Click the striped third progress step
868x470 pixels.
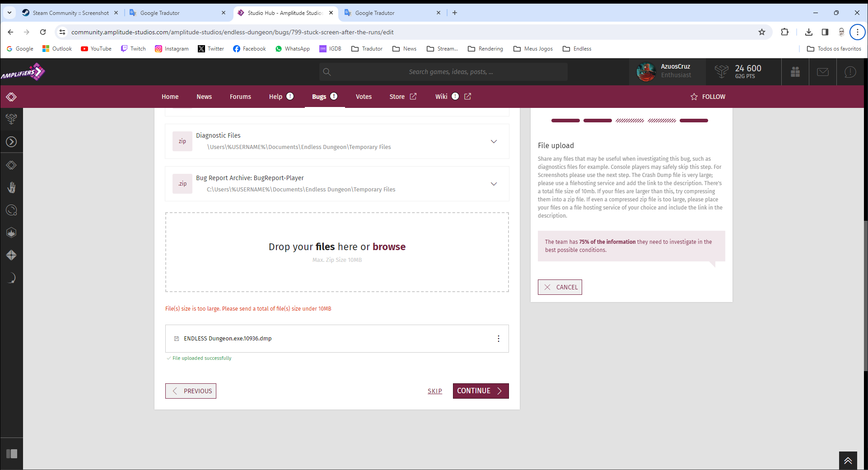630,121
